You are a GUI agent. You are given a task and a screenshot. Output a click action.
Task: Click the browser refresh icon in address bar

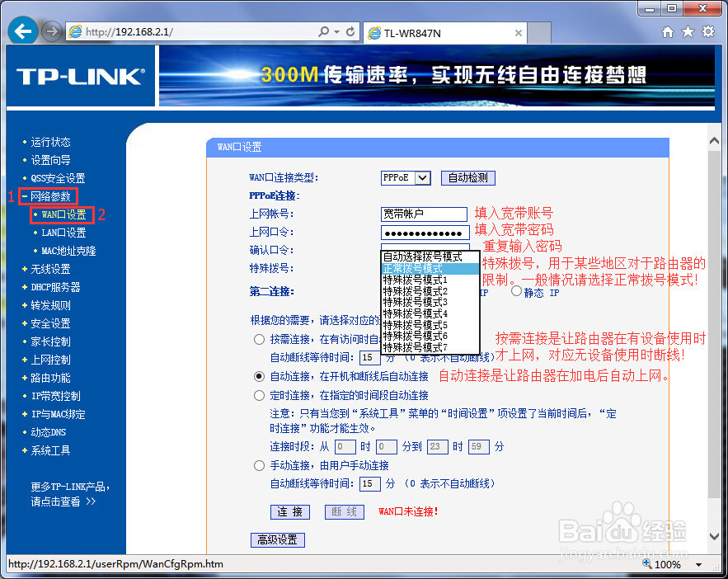coord(350,31)
